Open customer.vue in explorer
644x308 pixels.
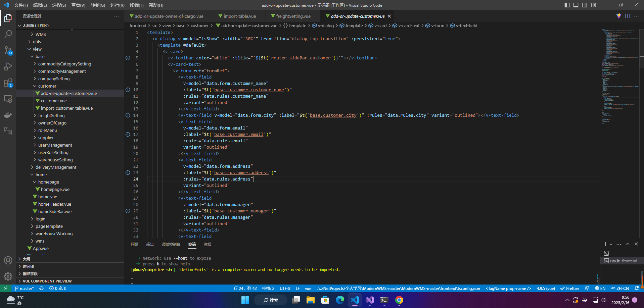(70, 101)
